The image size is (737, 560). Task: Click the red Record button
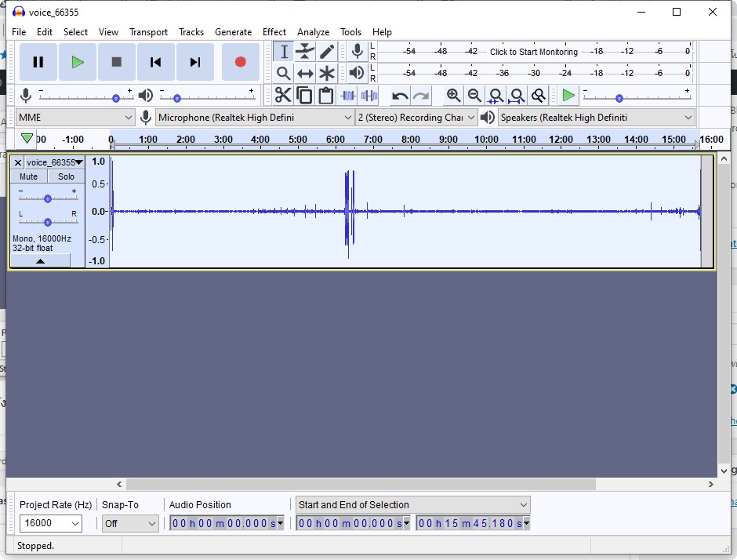pyautogui.click(x=240, y=62)
